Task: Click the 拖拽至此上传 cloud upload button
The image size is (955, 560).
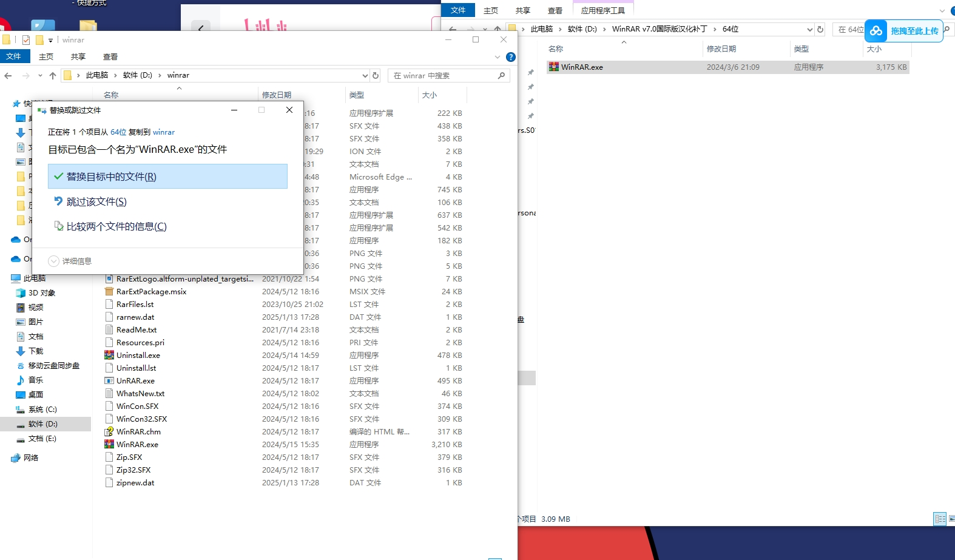Action: 904,30
